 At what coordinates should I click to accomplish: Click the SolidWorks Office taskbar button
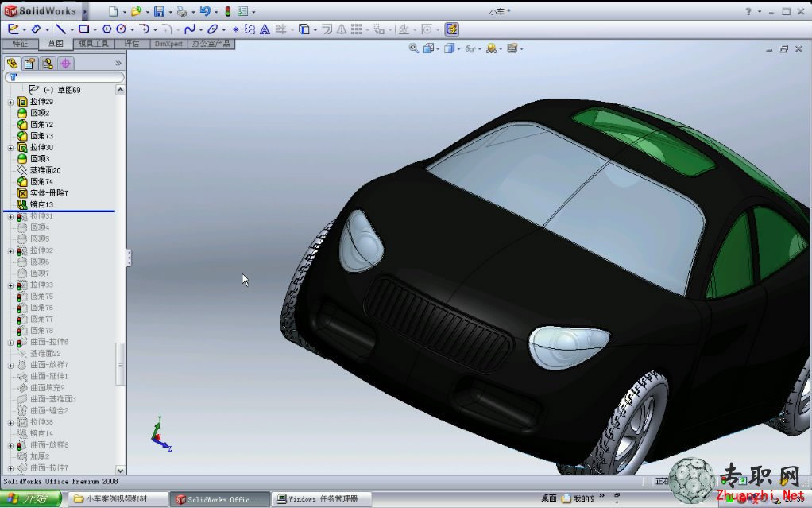click(219, 499)
